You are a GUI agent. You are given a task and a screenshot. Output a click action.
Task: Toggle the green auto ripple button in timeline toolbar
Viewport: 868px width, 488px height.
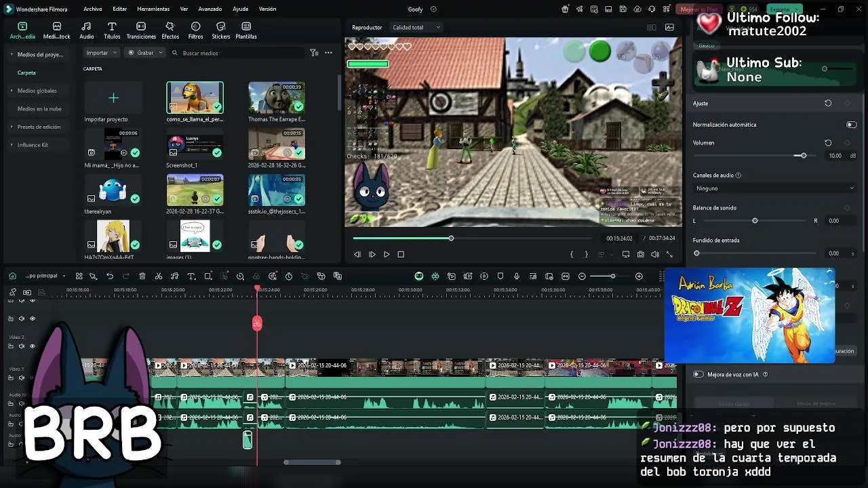click(419, 276)
